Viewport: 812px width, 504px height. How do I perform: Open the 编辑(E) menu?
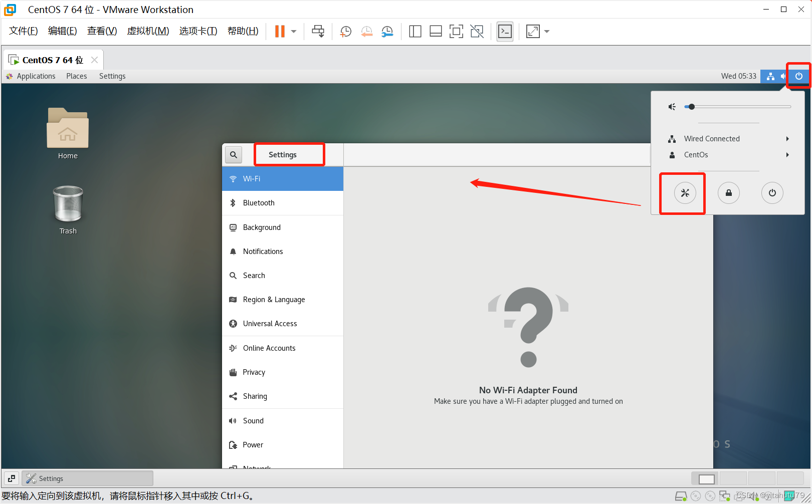click(x=63, y=31)
